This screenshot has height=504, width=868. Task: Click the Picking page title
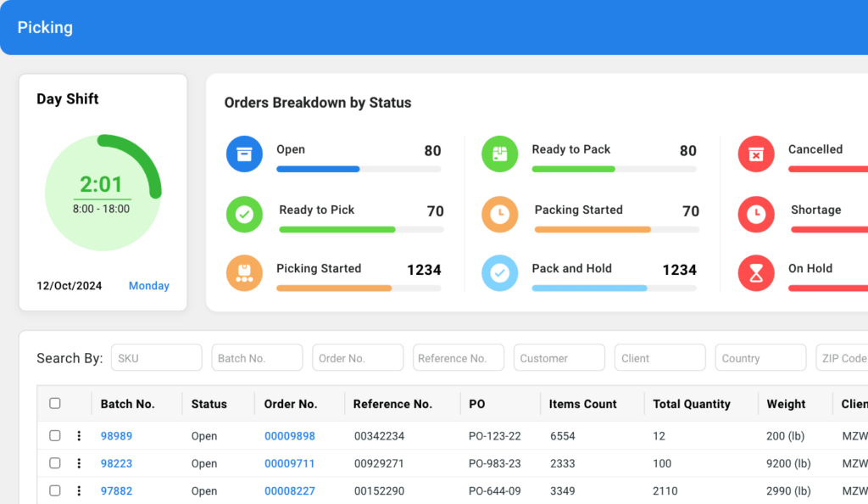(x=46, y=27)
